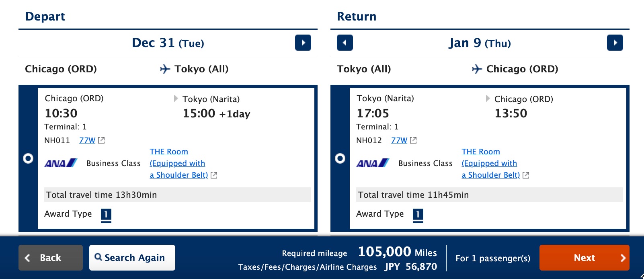Click Search Again to modify the search

(132, 257)
